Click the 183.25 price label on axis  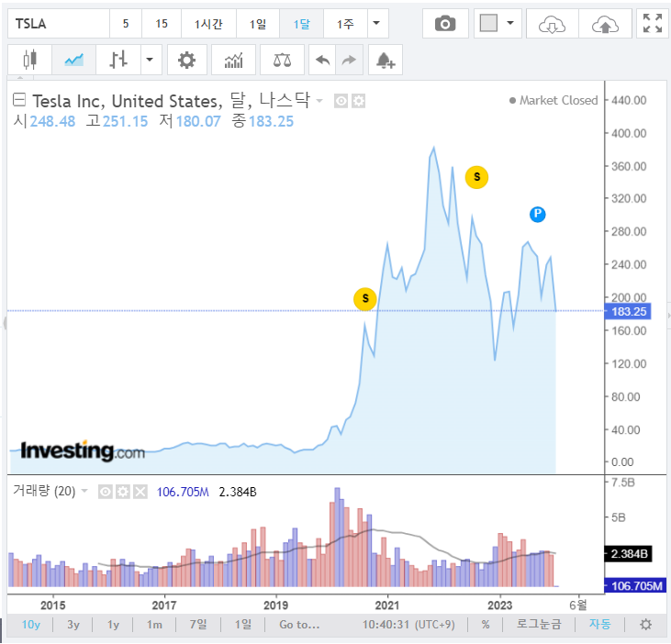(x=628, y=311)
